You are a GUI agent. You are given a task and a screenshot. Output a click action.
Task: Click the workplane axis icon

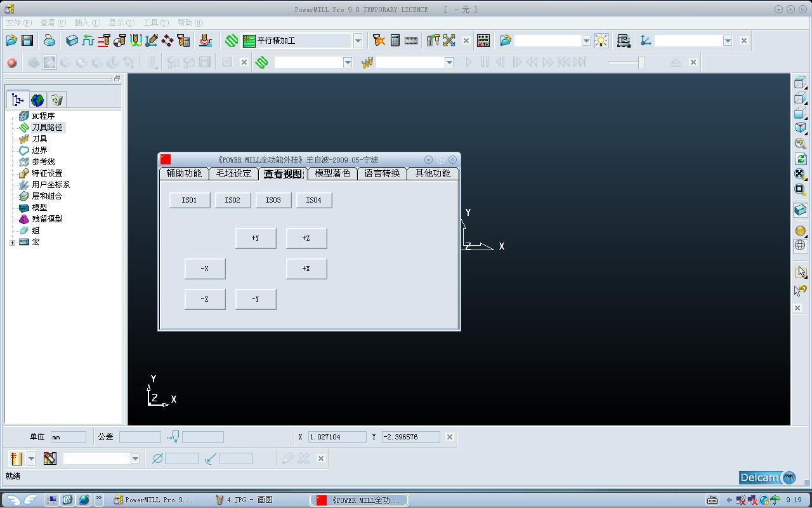click(x=646, y=41)
